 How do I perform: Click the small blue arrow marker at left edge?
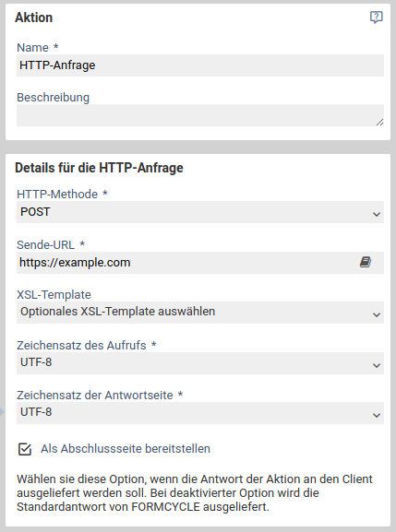click(x=2, y=412)
